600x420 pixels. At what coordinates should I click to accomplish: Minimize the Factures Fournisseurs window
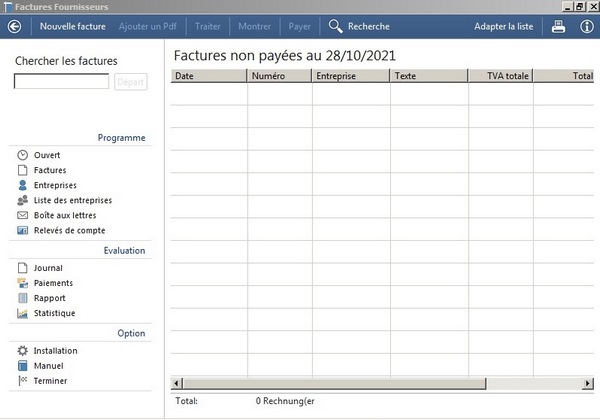[567, 7]
